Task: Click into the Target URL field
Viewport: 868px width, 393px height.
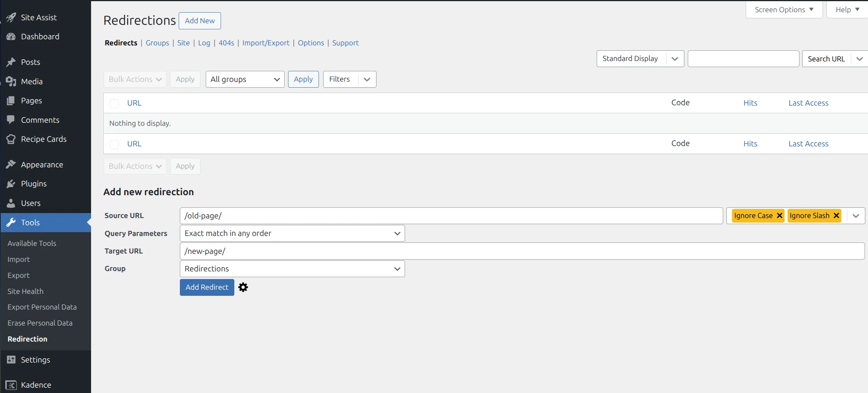Action: (x=522, y=251)
